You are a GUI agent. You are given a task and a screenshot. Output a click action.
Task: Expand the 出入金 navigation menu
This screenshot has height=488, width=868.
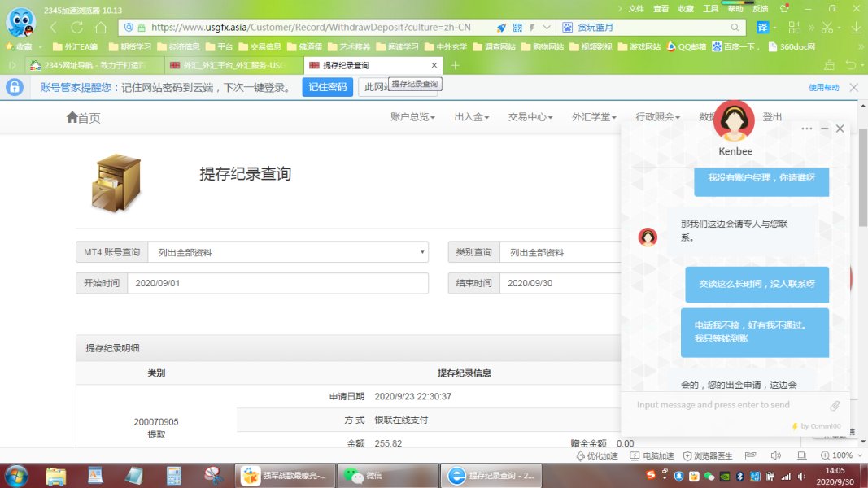point(471,117)
